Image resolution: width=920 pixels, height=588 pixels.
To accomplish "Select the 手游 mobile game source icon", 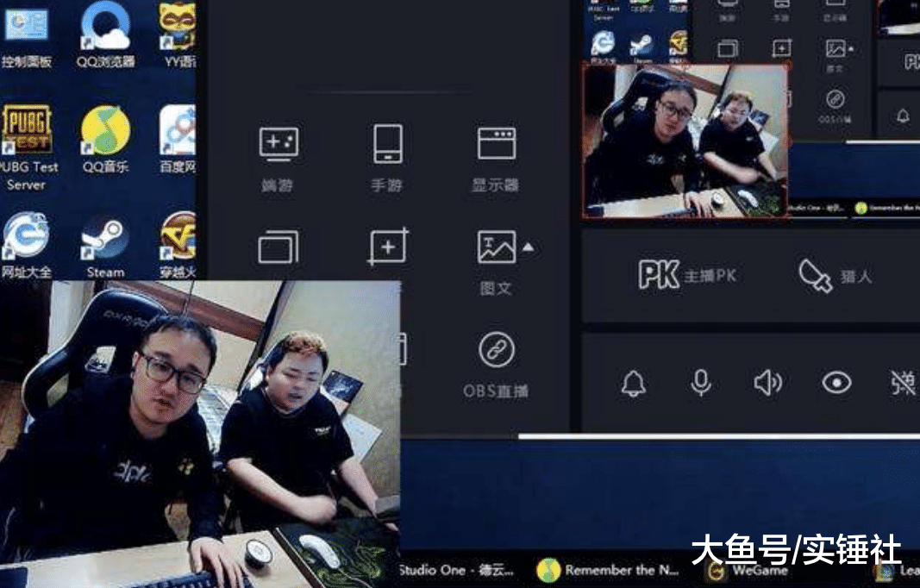I will pyautogui.click(x=388, y=144).
